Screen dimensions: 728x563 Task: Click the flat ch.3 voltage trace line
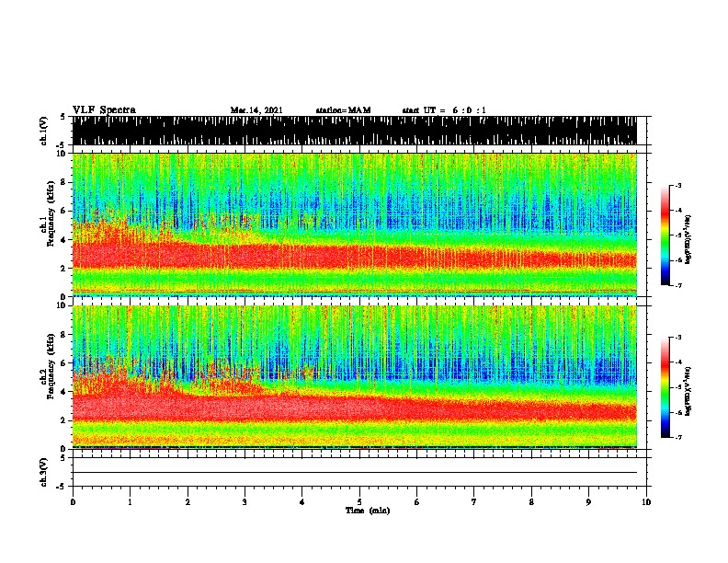click(354, 473)
